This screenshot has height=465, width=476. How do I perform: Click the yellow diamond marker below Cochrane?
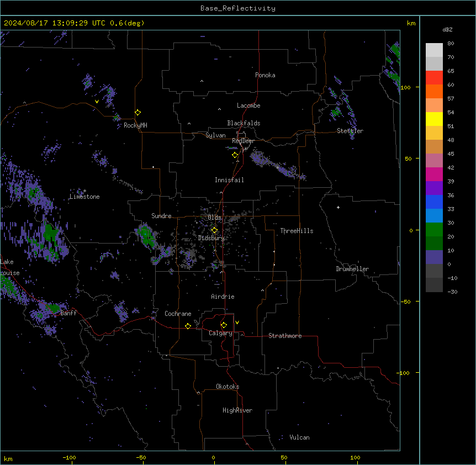pos(188,326)
